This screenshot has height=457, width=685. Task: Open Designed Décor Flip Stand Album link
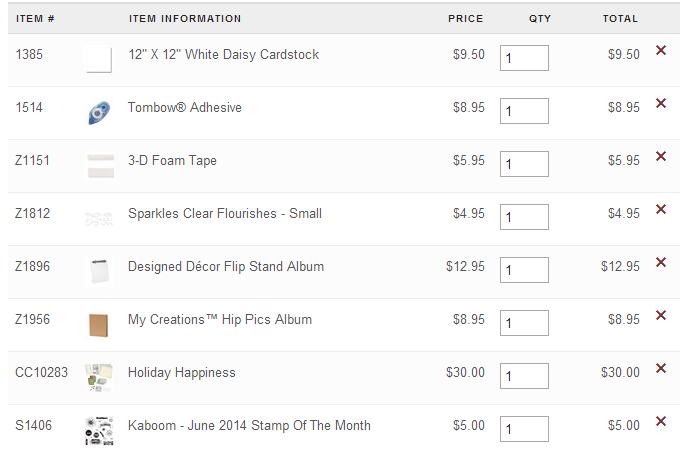226,267
